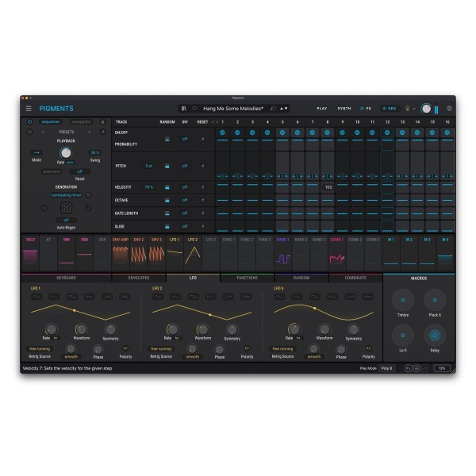Open the PLAY view
Screen dimensions: 476x476
pyautogui.click(x=322, y=109)
